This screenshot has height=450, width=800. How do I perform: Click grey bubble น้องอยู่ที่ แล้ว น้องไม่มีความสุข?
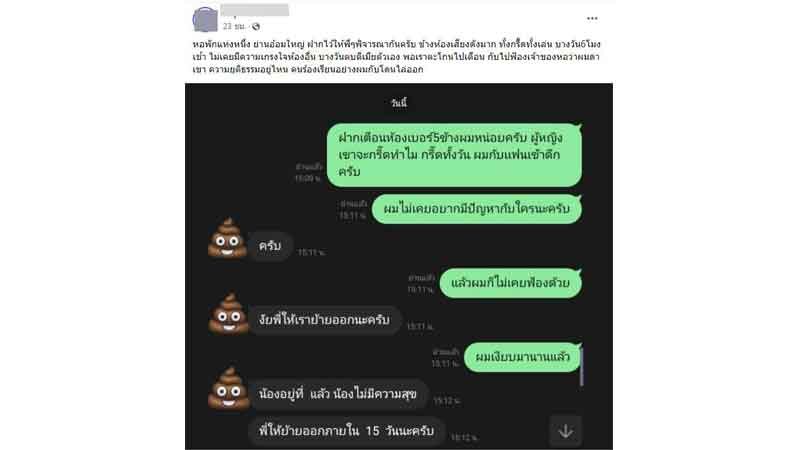tap(338, 394)
